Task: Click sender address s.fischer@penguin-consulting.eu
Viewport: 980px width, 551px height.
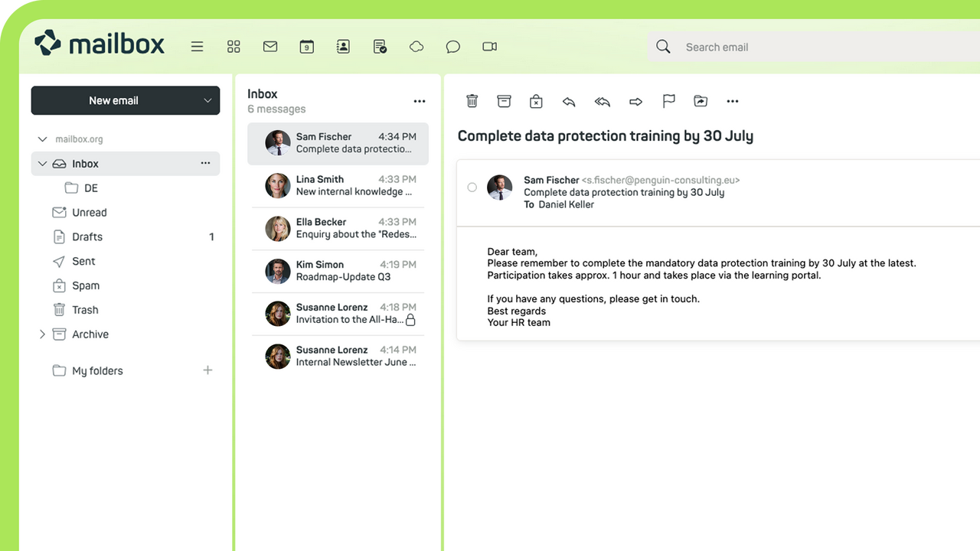Action: point(661,181)
